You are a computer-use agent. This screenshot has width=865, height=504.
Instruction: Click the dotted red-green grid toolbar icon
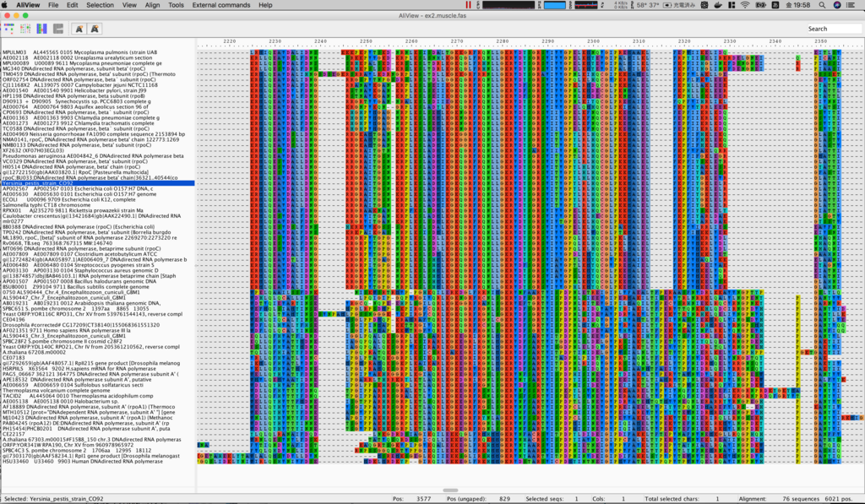point(25,28)
